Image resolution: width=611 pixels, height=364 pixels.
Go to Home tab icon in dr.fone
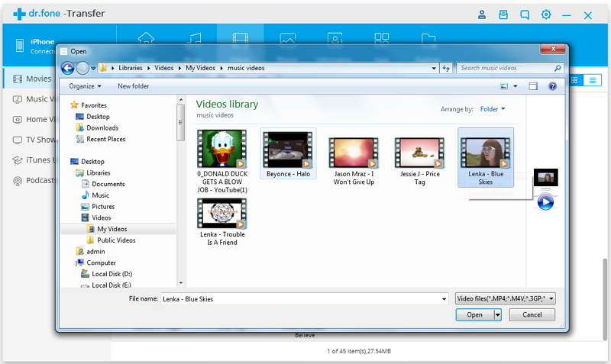[x=146, y=37]
